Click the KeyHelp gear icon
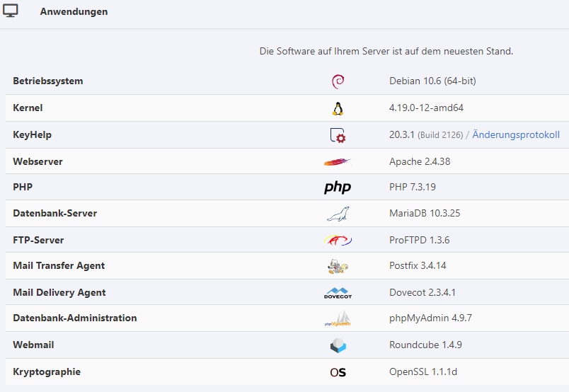The image size is (569, 392). (338, 135)
